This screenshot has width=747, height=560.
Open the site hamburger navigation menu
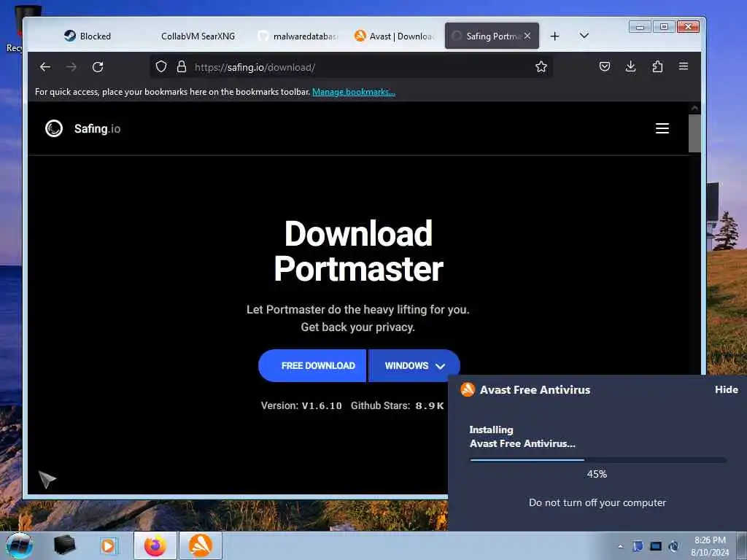coord(662,128)
